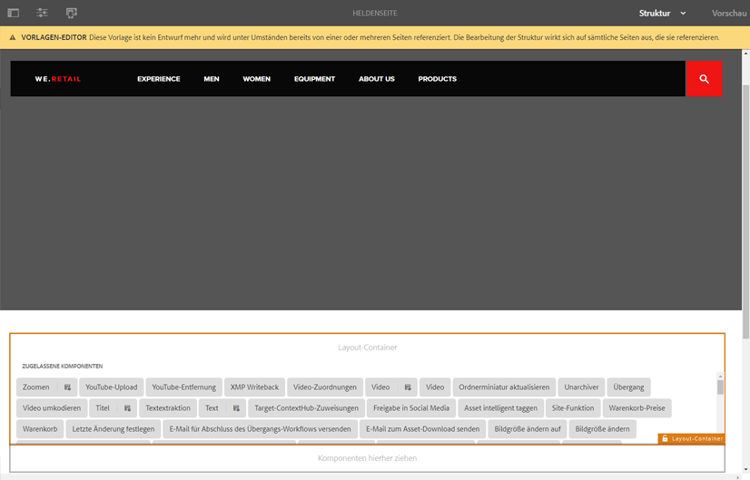The image size is (750, 480).
Task: Click the Warenkorb-Preise chip
Action: click(x=637, y=408)
